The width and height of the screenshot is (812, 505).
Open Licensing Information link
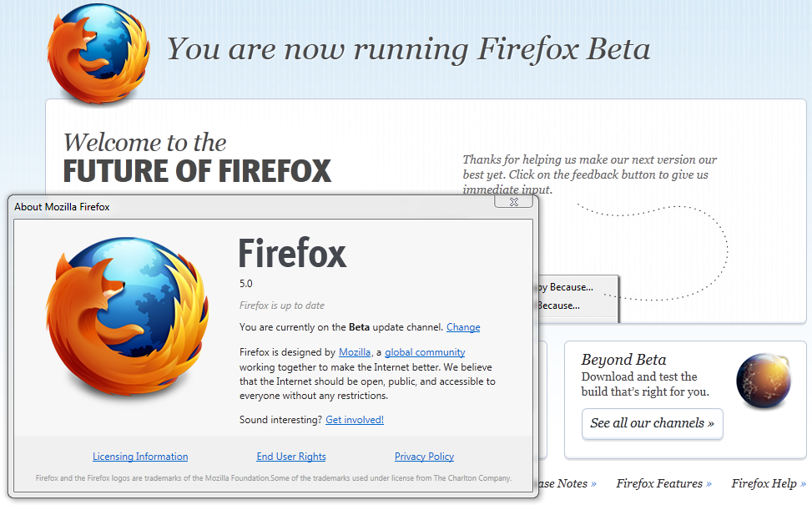[x=140, y=457]
